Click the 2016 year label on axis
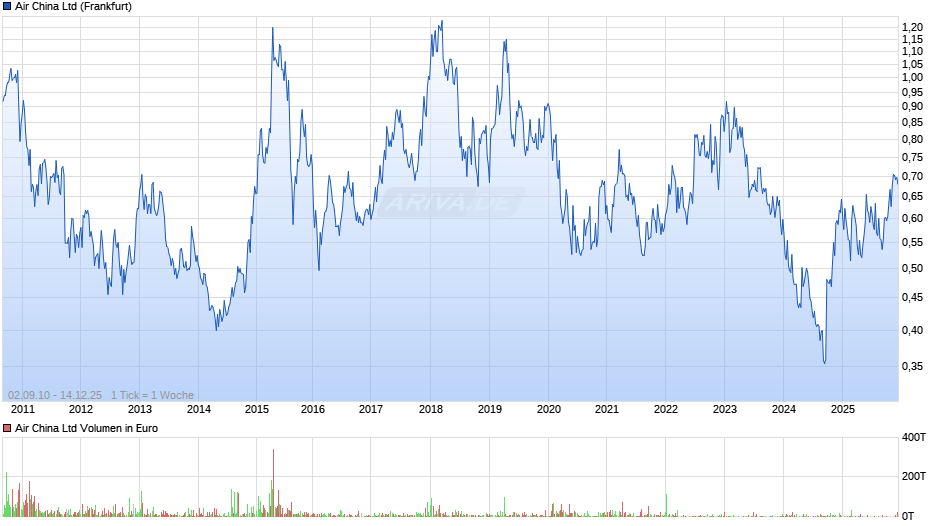This screenshot has width=940, height=526. coord(313,409)
